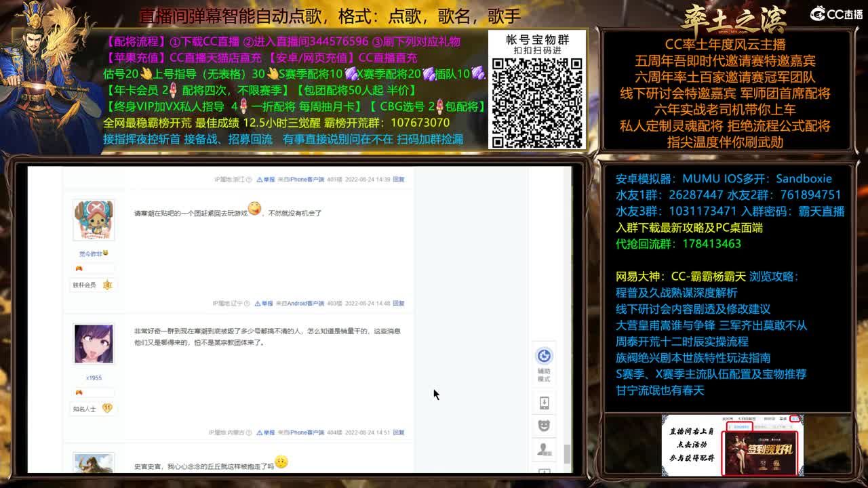Image resolution: width=868 pixels, height=488 pixels.
Task: Click the 帐号宝物群 QR code image
Action: [x=537, y=102]
